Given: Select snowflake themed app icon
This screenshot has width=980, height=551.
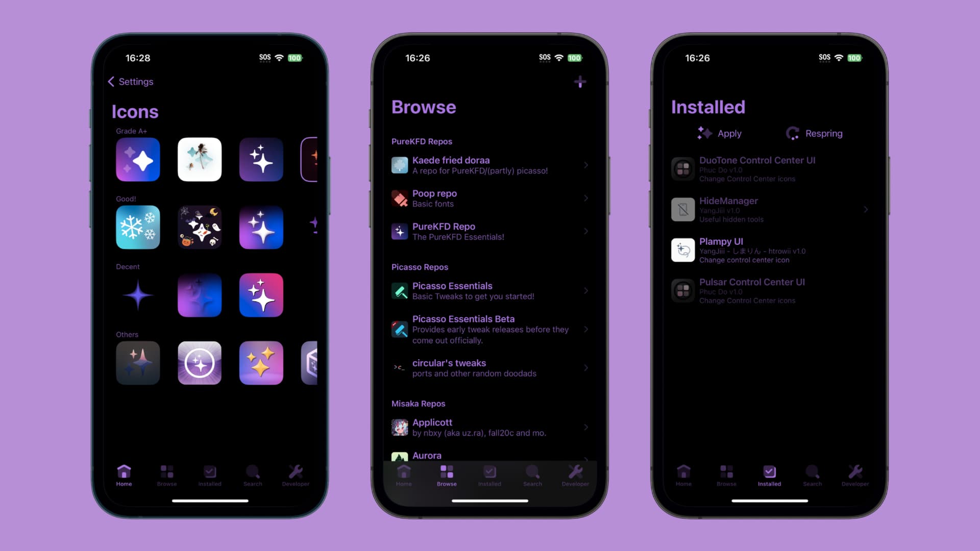Looking at the screenshot, I should click(138, 228).
